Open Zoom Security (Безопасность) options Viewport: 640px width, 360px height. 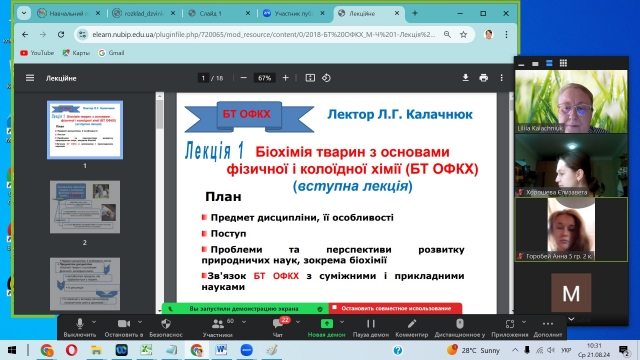point(166,328)
